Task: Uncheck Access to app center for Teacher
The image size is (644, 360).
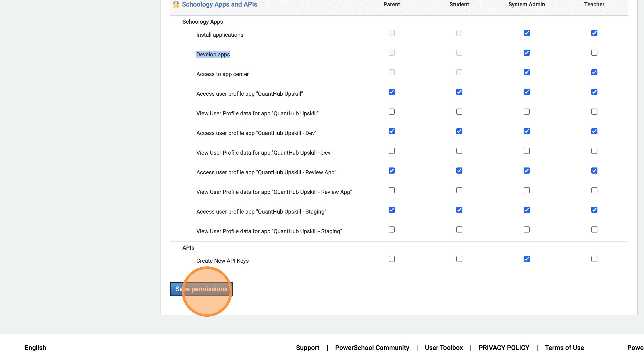Action: (594, 73)
